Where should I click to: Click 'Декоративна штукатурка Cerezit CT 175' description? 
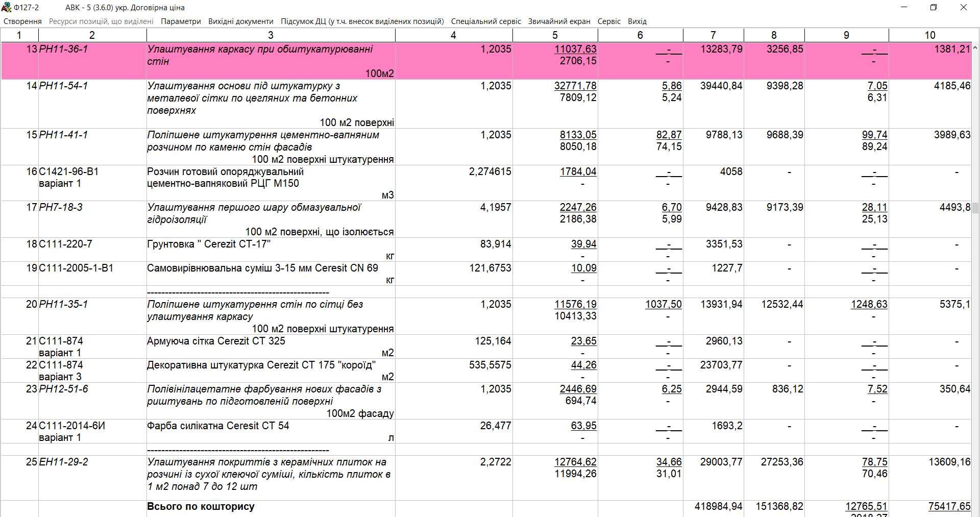261,365
